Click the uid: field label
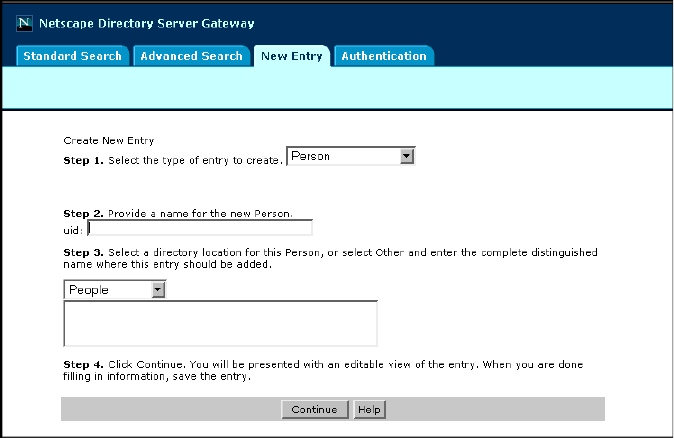This screenshot has width=674, height=438. pos(73,230)
